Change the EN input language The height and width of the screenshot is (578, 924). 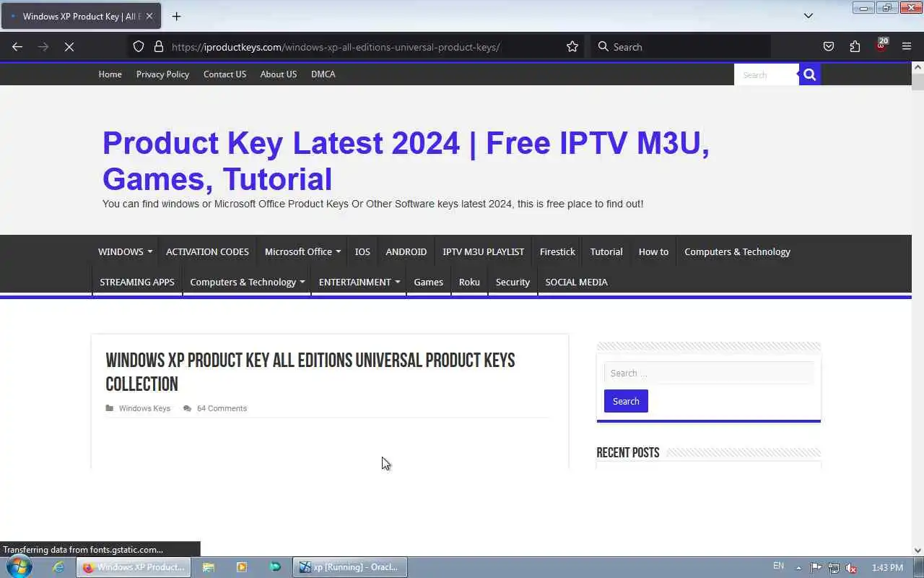tap(778, 566)
